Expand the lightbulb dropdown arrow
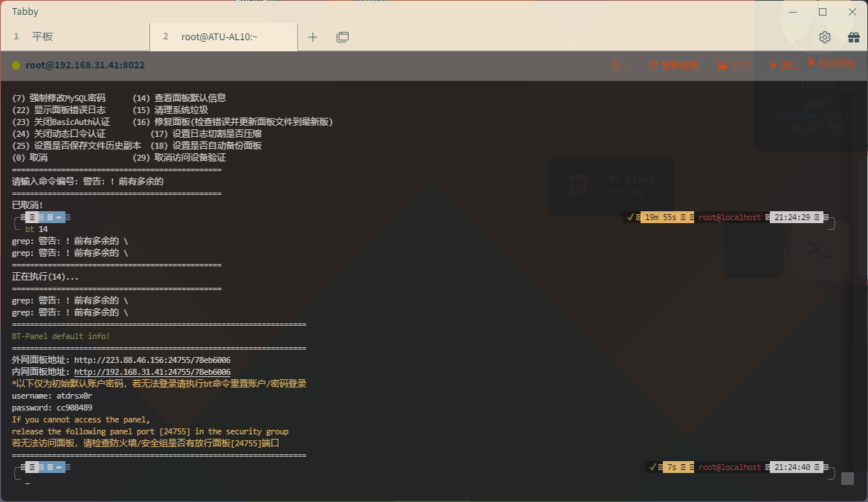 point(627,65)
